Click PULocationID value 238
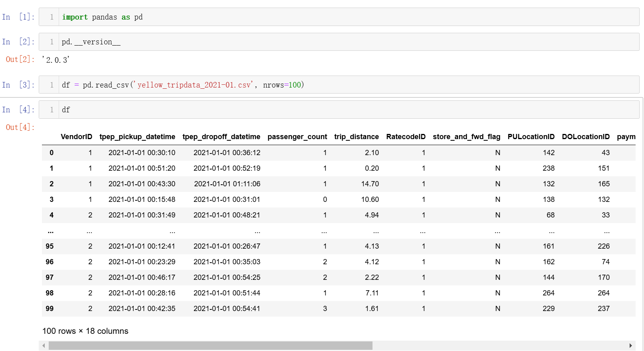This screenshot has height=351, width=644. coord(549,168)
